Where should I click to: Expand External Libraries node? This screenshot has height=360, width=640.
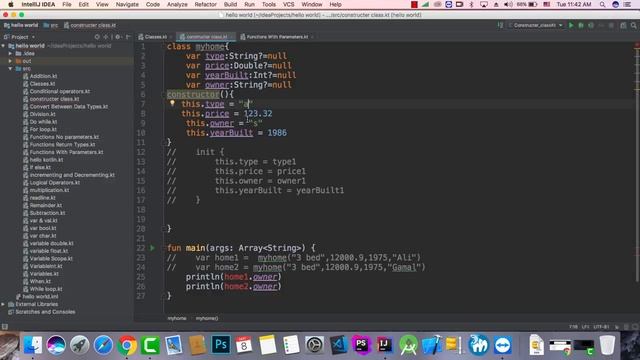pyautogui.click(x=3, y=304)
